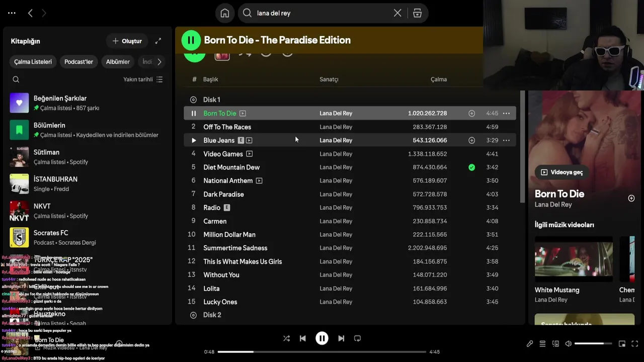Viewport: 644px width, 362px height.
Task: Adjust the volume slider
Action: (593, 344)
